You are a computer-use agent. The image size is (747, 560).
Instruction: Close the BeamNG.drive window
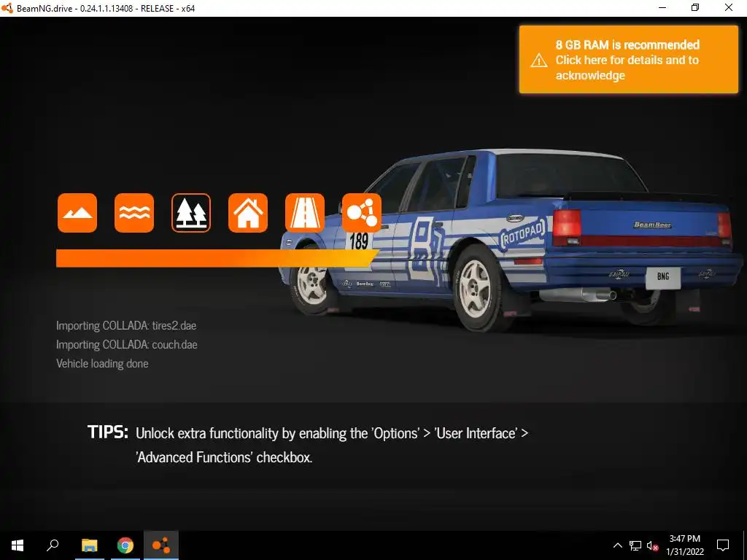click(x=729, y=7)
